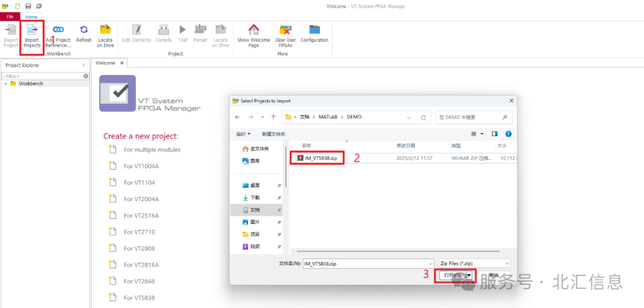The width and height of the screenshot is (644, 308).
Task: Click save all icon in title bar
Action: tap(39, 6)
